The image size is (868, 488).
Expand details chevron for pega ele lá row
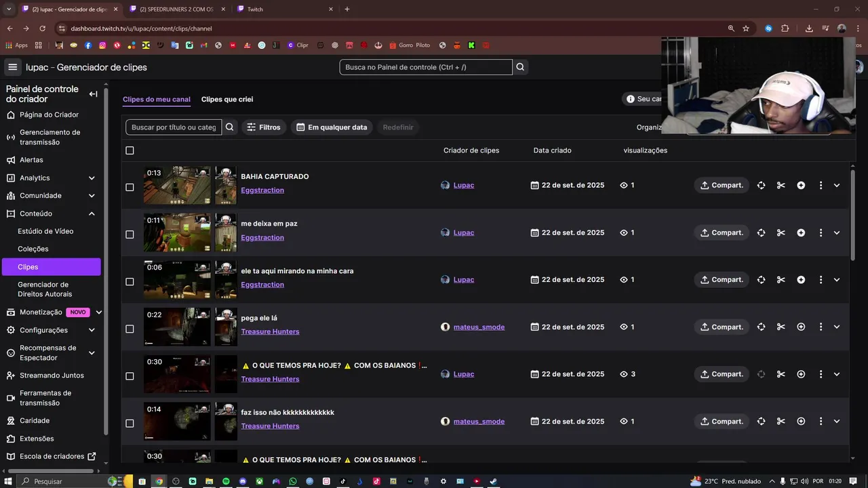click(836, 327)
